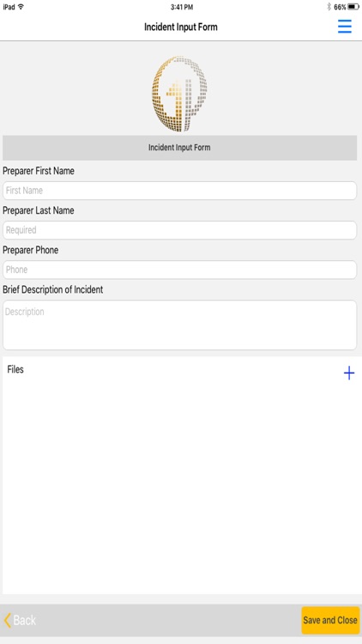This screenshot has width=362, height=644.
Task: Focus the Preparer First Name field
Action: (180, 191)
